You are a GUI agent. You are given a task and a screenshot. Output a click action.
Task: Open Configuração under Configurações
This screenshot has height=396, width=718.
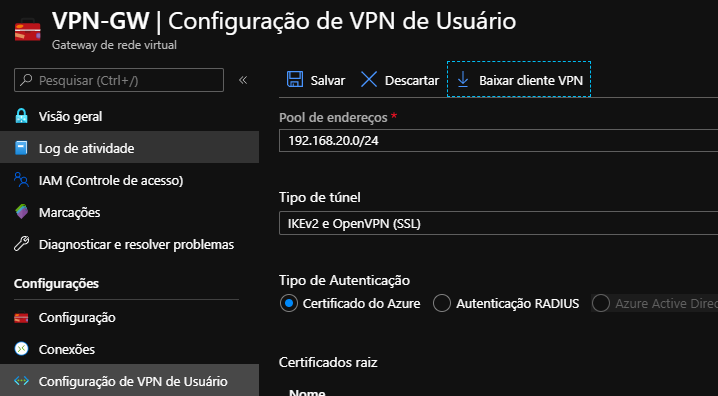tap(130, 317)
